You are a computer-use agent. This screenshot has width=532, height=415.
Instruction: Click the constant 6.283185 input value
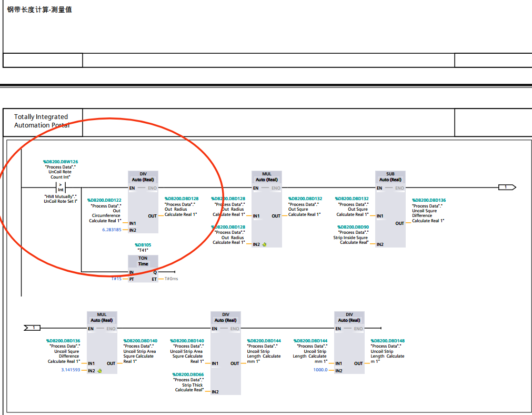pyautogui.click(x=112, y=230)
